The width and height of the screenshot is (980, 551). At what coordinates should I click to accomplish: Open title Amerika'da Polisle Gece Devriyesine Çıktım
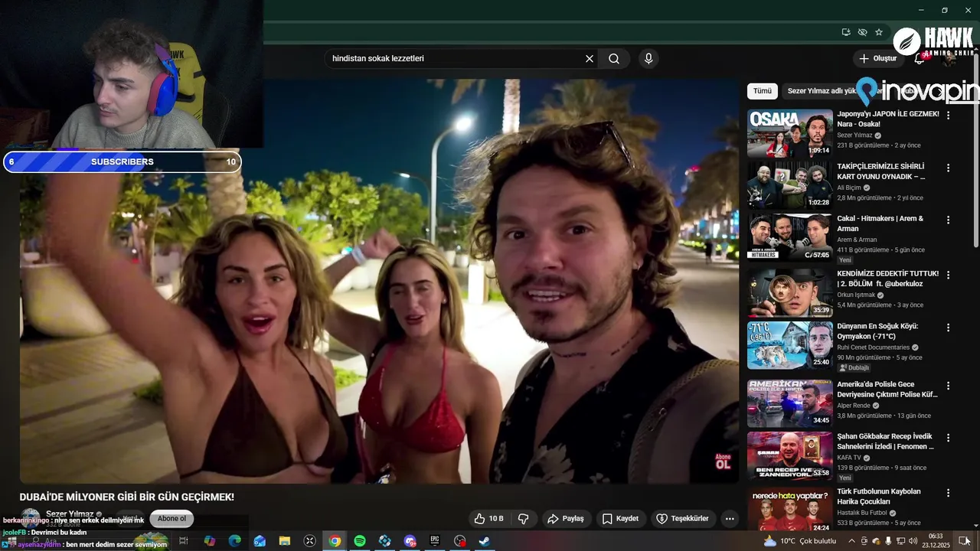point(887,390)
